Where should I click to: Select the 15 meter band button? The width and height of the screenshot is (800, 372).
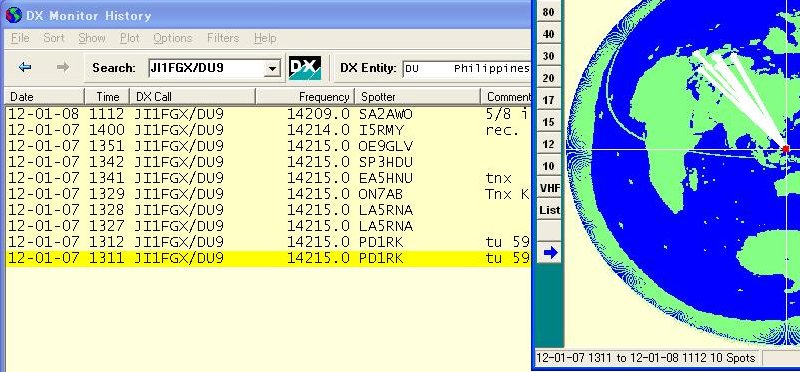pos(549,122)
